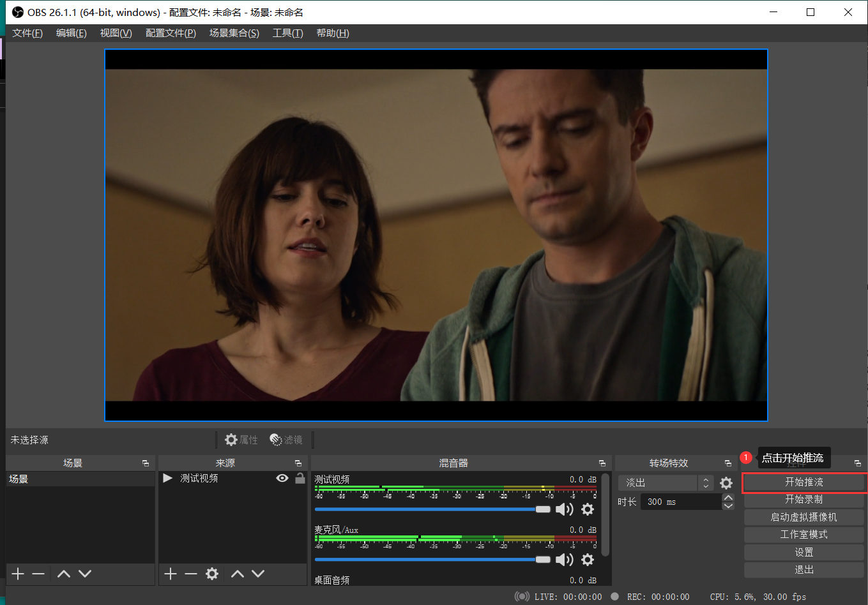This screenshot has width=868, height=605.
Task: Open the 配置文件(P) menu
Action: [171, 33]
